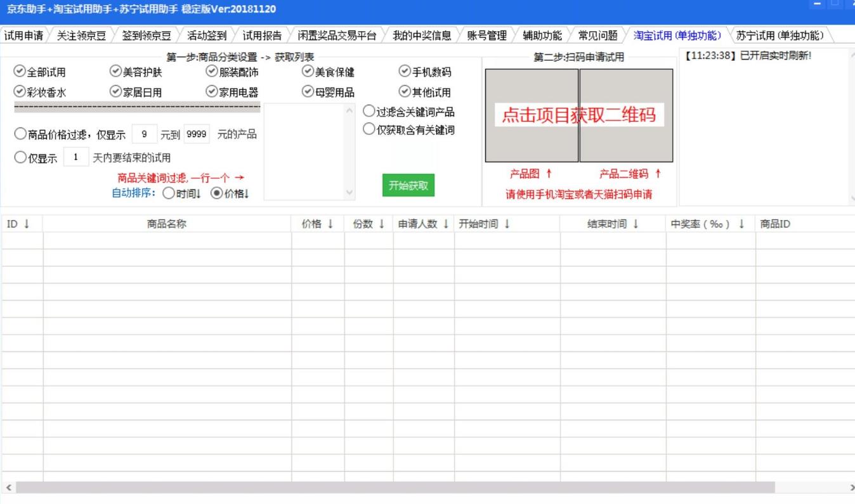
Task: Open the 签到领京豆 tab
Action: [x=147, y=36]
